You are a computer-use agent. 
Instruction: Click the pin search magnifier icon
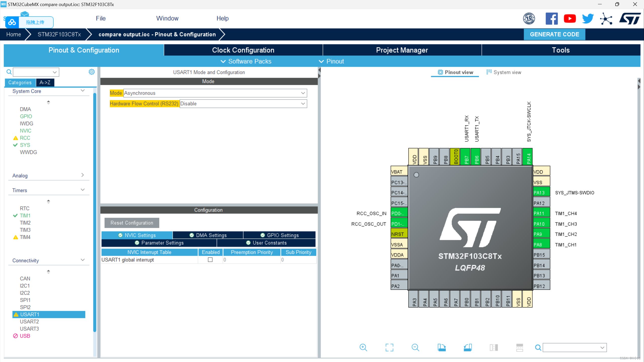coord(538,347)
